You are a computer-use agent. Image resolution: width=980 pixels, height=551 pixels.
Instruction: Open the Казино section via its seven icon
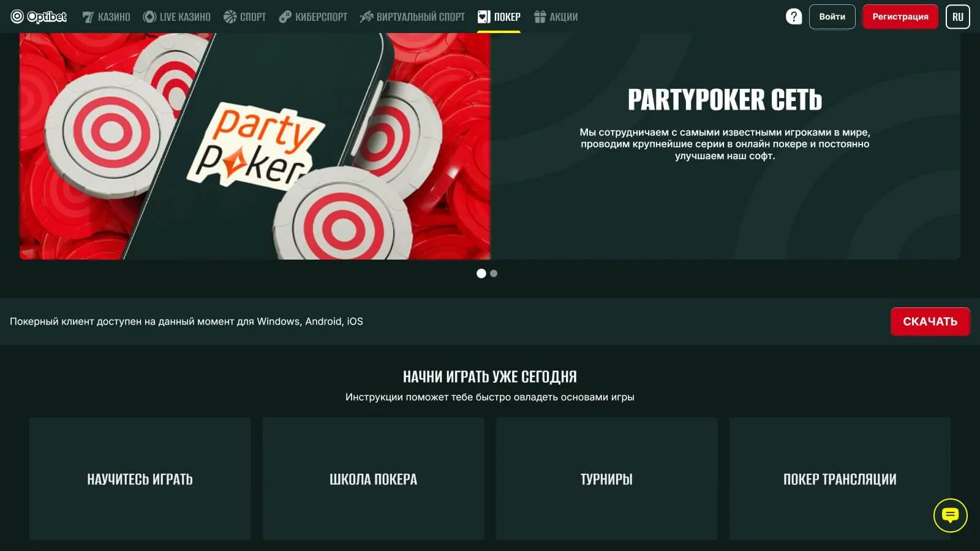click(88, 17)
